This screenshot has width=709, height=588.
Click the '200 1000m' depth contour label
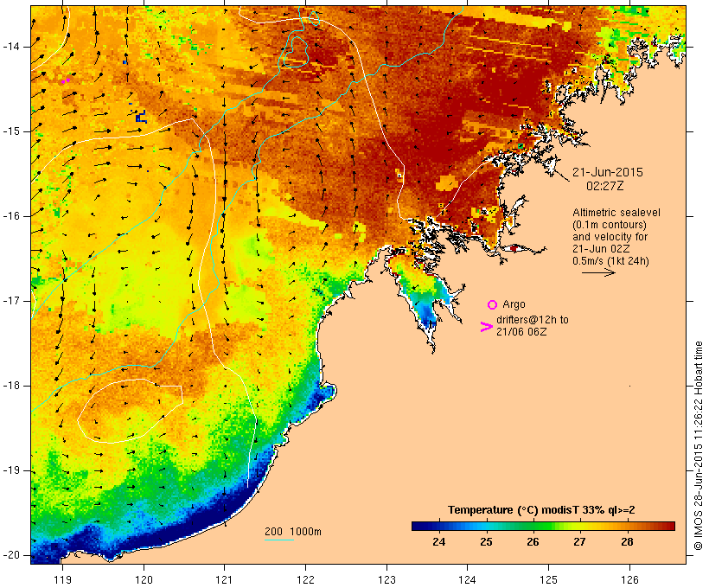pos(293,532)
